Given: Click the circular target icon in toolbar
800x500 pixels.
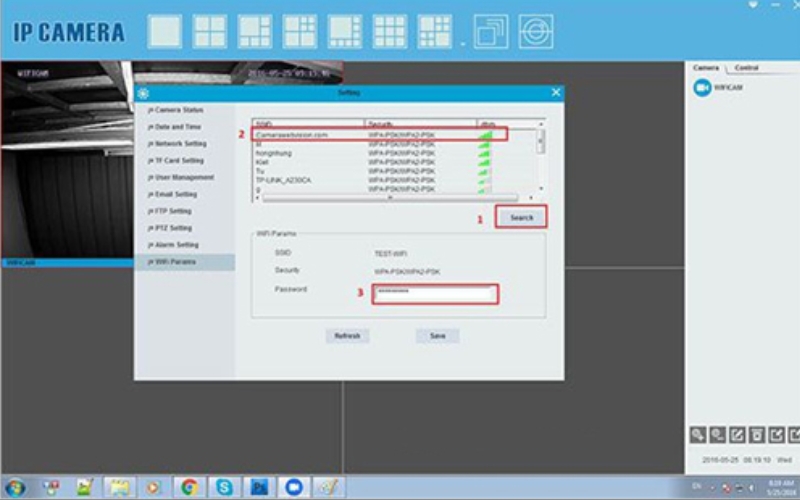Looking at the screenshot, I should point(535,31).
